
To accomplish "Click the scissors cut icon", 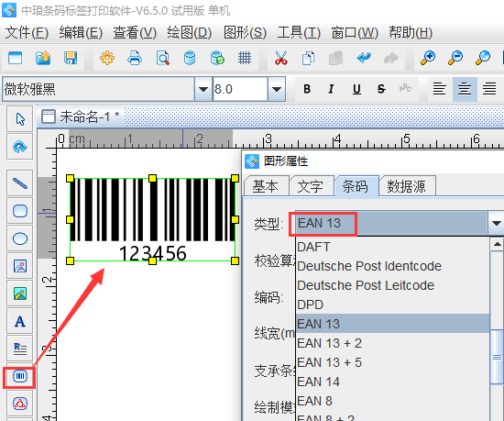I will point(281,58).
